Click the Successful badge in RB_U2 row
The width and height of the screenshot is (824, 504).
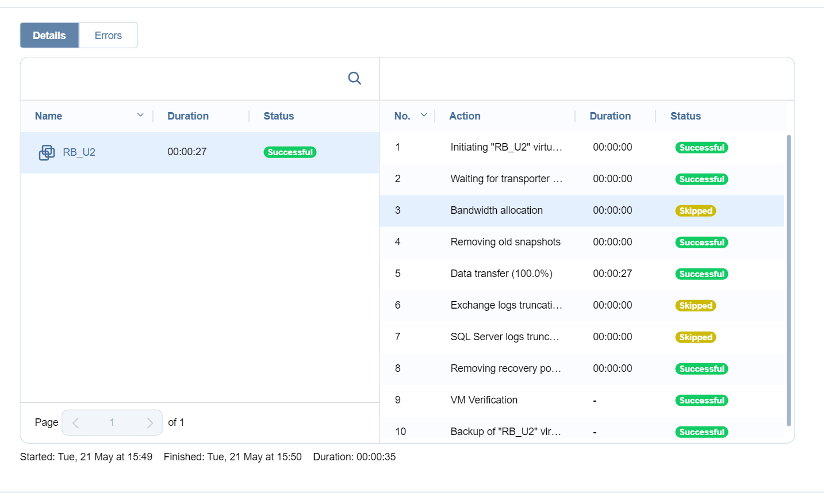(290, 152)
